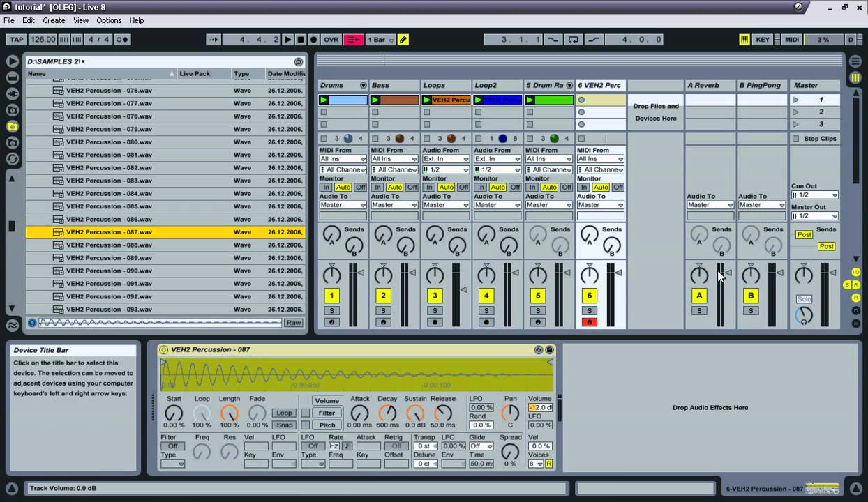Open the Help menu
Screen dimensions: 868x502
(137, 21)
